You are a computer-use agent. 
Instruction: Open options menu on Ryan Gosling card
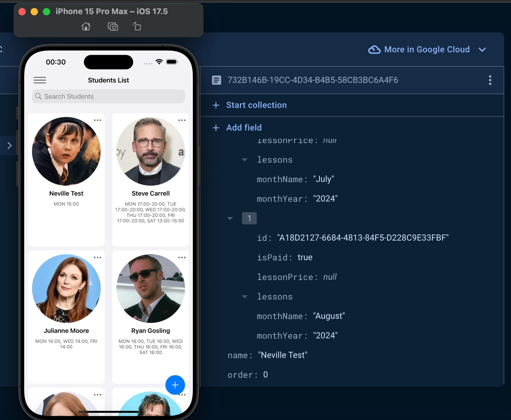[182, 257]
